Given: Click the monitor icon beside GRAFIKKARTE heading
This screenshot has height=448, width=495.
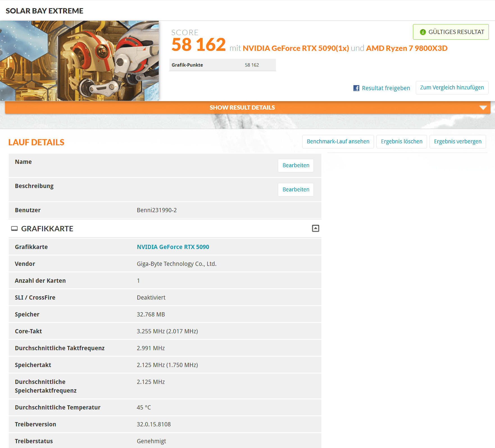Looking at the screenshot, I should tap(14, 228).
